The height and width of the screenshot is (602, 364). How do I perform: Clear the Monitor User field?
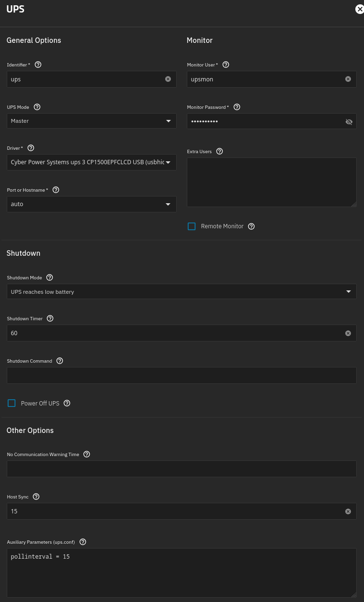pos(348,79)
